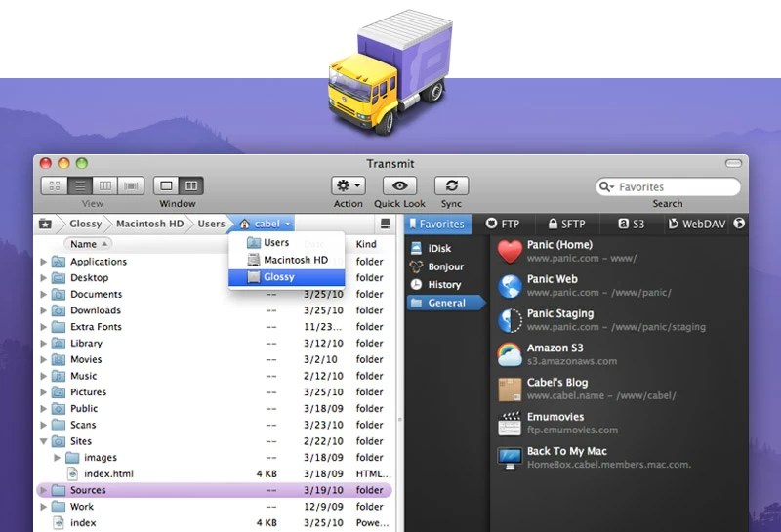Image resolution: width=781 pixels, height=532 pixels.
Task: Click the favorites star folder icon in path bar
Action: pyautogui.click(x=45, y=224)
